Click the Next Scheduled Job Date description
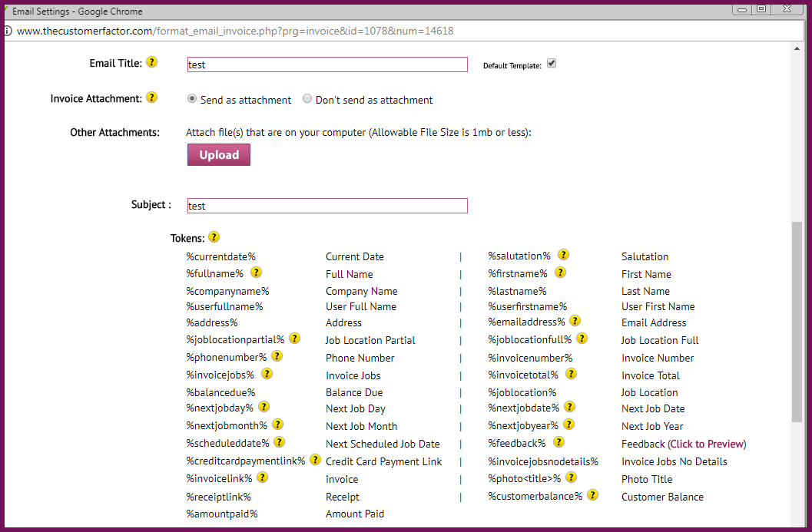Screen dimensions: 812x532 click(383, 444)
